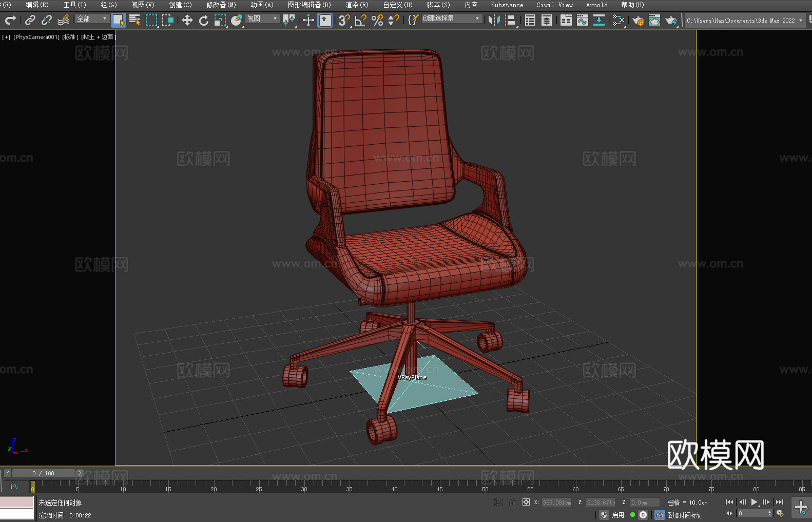Open Select by Name list icon
The width and height of the screenshot is (812, 522).
coord(135,20)
